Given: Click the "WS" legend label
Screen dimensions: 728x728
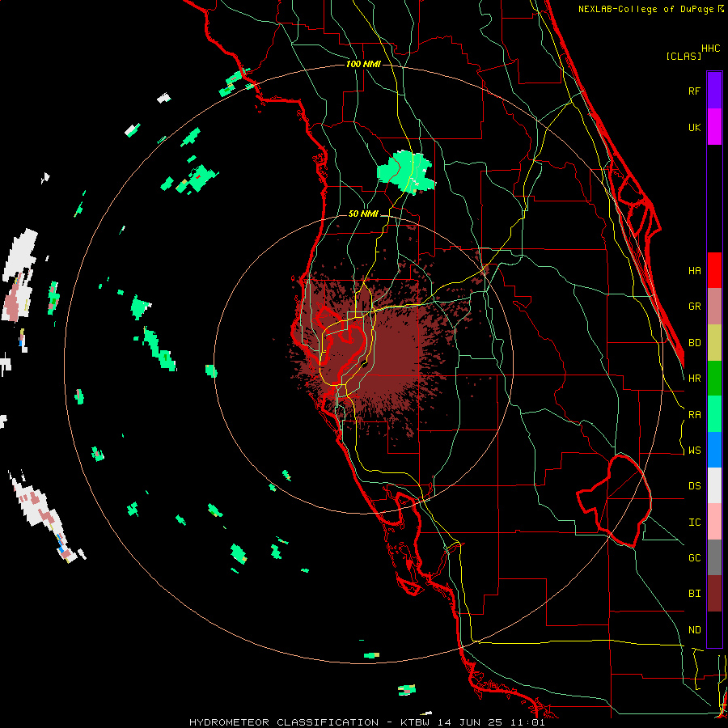Looking at the screenshot, I should [694, 451].
